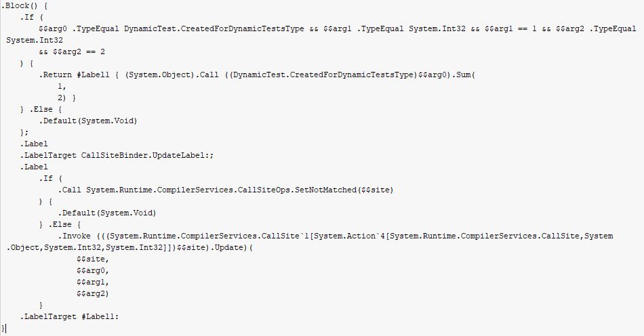This screenshot has width=644, height=336.
Task: Click the $$arg0, argument line
Action: click(x=93, y=270)
